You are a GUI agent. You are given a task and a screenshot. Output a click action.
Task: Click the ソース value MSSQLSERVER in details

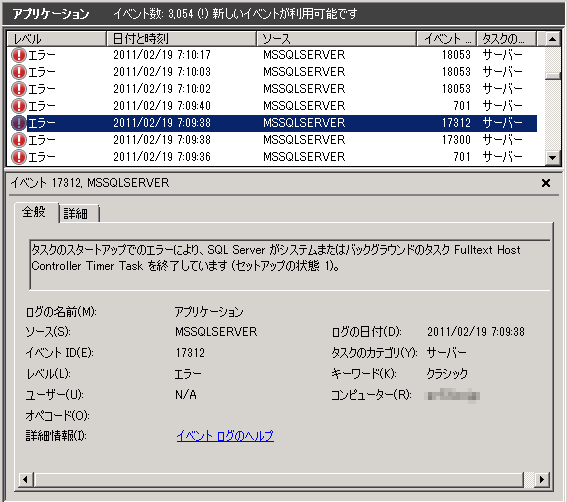click(216, 332)
